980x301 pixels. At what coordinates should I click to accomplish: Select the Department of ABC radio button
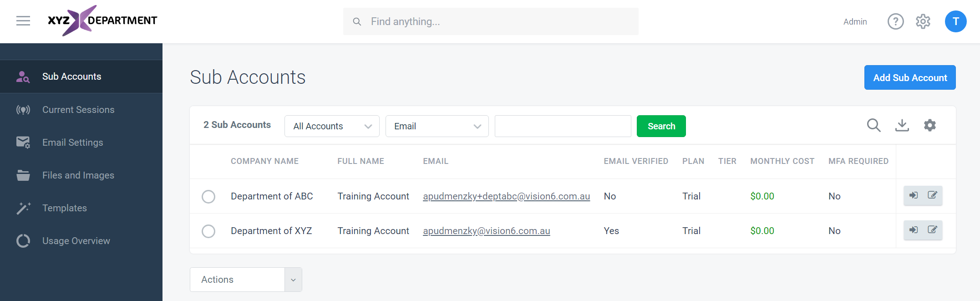coord(208,197)
